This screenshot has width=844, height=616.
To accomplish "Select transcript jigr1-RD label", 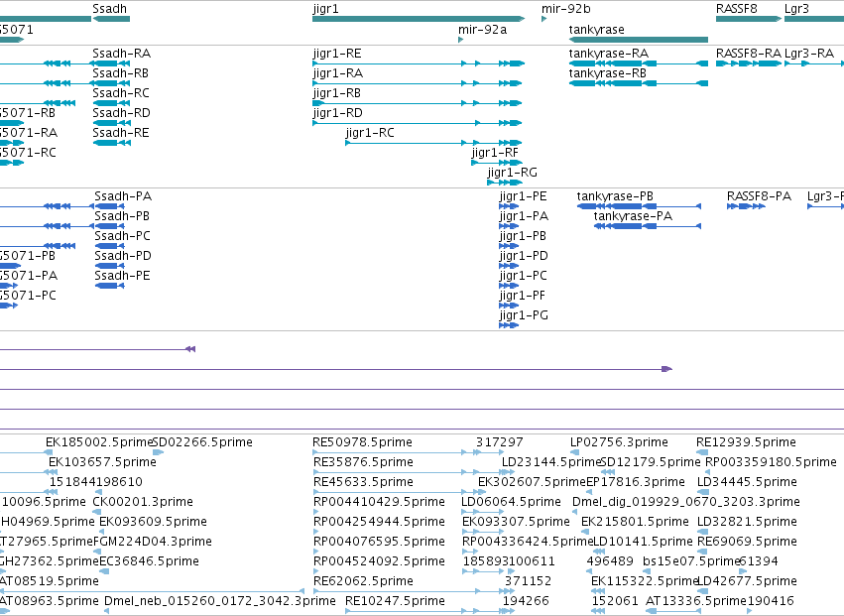I will (x=337, y=113).
